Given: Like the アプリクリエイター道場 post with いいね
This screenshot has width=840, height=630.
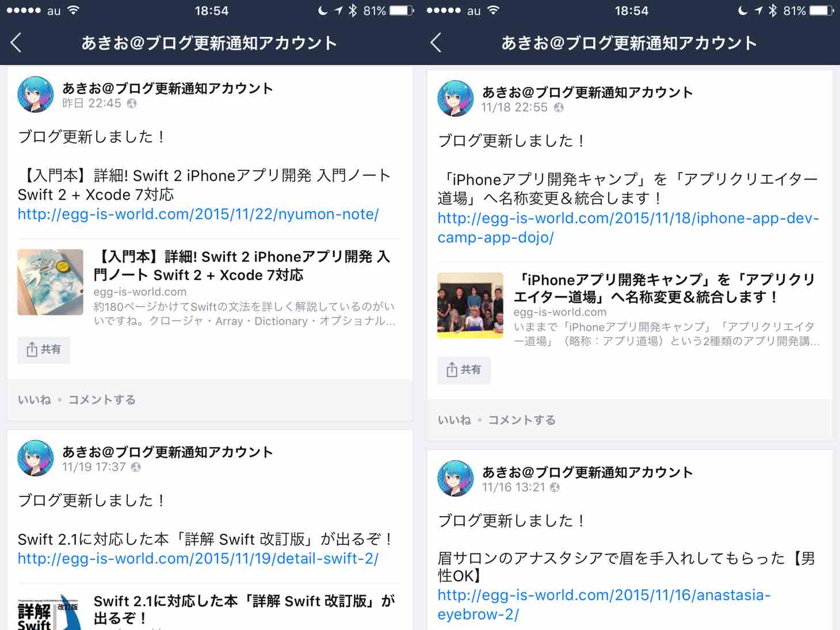Looking at the screenshot, I should pyautogui.click(x=455, y=420).
